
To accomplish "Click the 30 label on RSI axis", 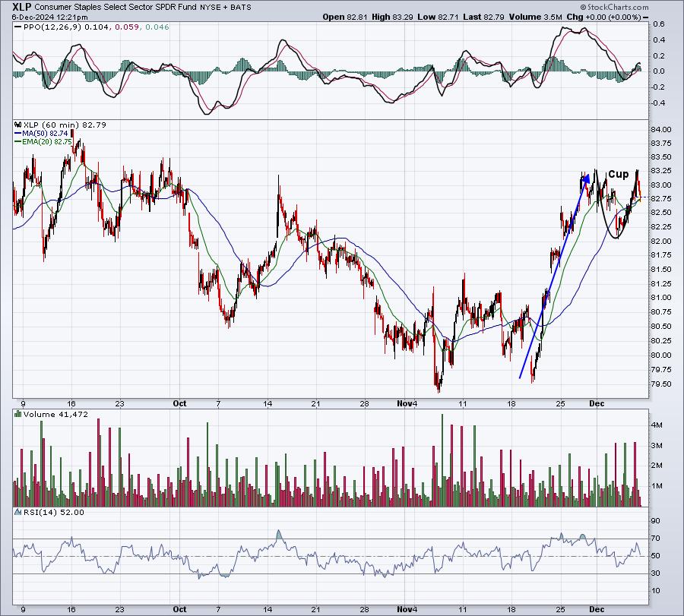I will tap(656, 573).
